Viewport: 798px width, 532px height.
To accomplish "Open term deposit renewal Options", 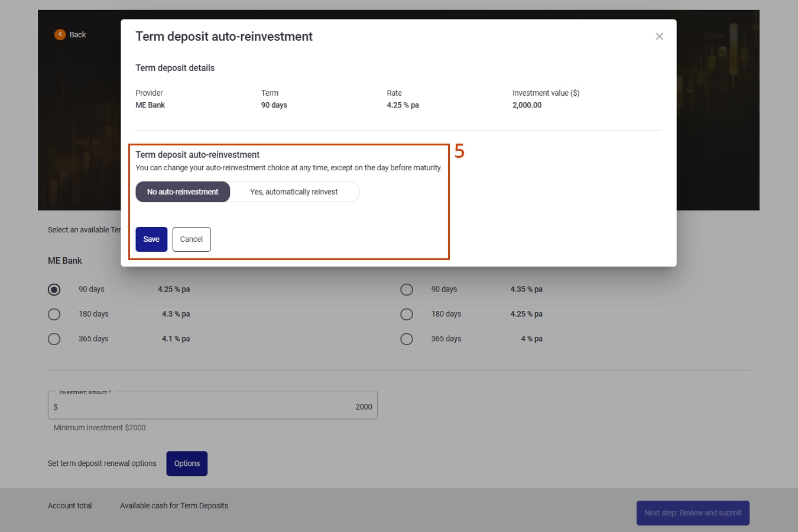I will click(x=187, y=463).
